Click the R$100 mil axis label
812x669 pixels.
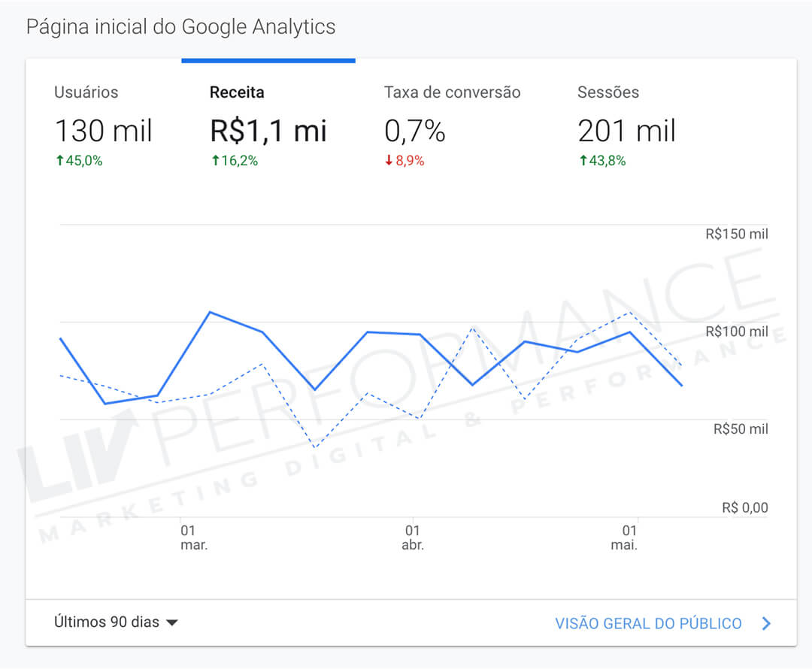(x=737, y=331)
